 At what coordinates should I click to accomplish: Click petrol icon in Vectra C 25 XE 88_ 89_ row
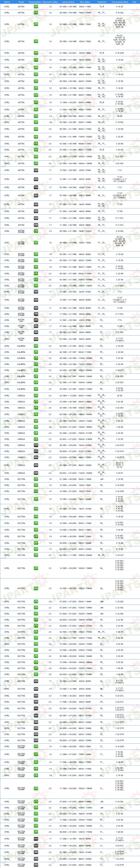point(36,638)
